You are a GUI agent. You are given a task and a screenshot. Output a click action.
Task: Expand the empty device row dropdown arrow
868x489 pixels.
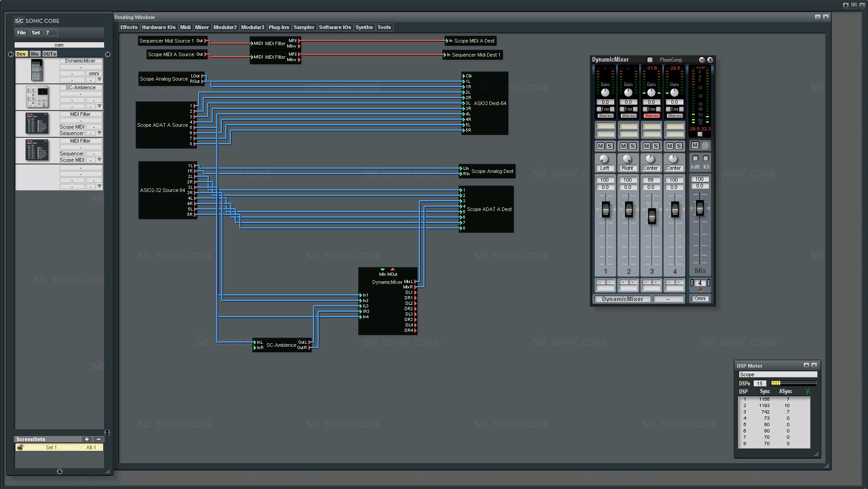click(100, 187)
